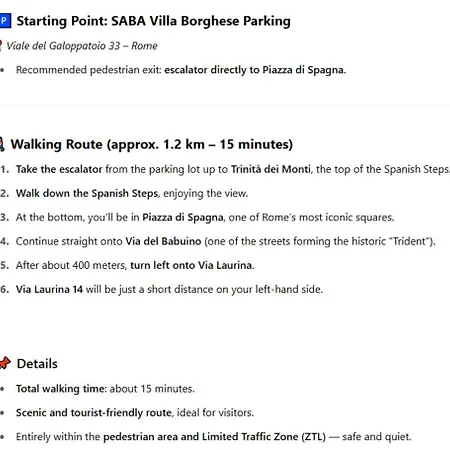This screenshot has width=450, height=450.
Task: Click 'Walk down the Spanish Steps' step
Action: tap(87, 193)
